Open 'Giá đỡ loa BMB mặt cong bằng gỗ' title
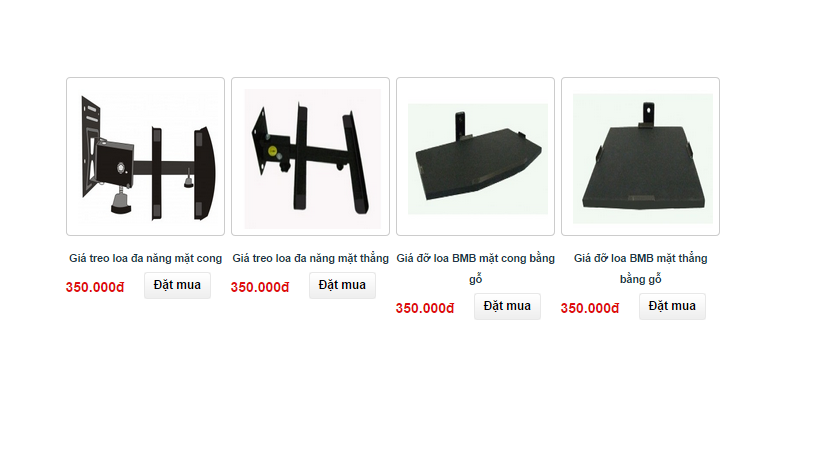Screen dimensions: 819x460 pos(475,268)
